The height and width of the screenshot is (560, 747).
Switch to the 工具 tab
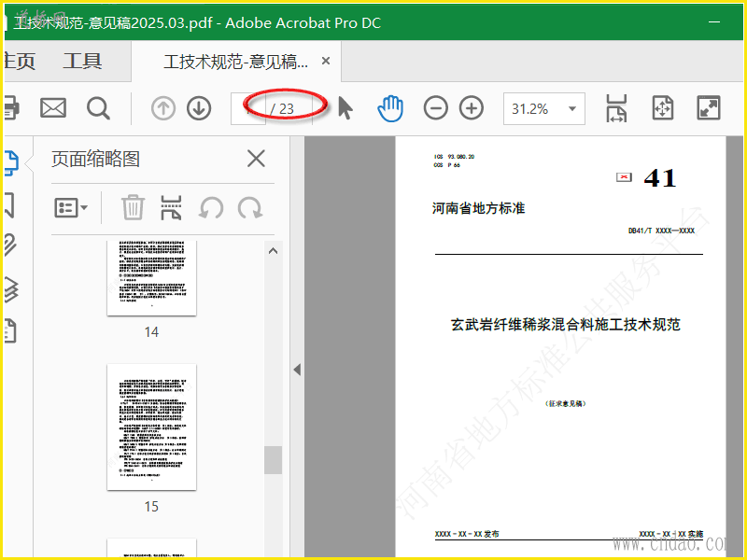point(83,61)
